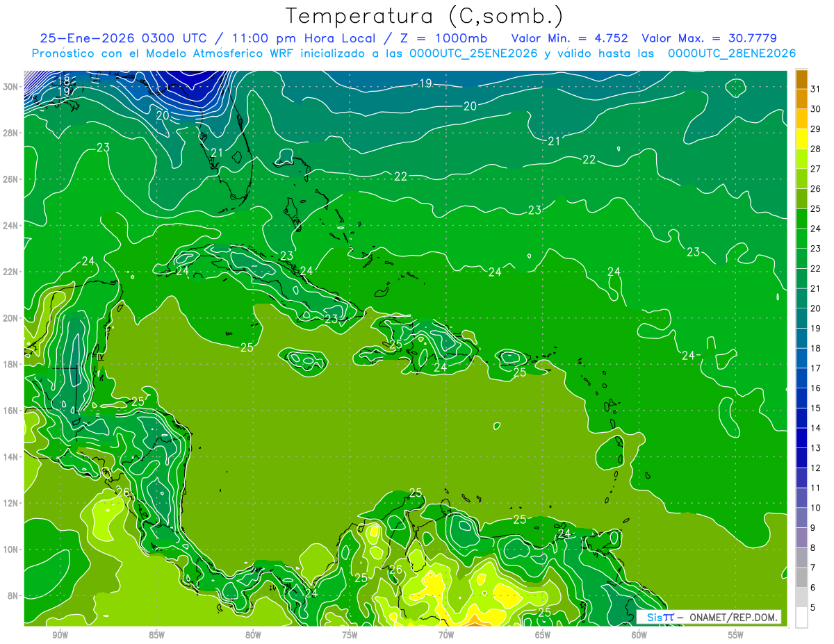Click the legend scale value 25
Viewport: 834px width, 644px height.
click(x=816, y=208)
